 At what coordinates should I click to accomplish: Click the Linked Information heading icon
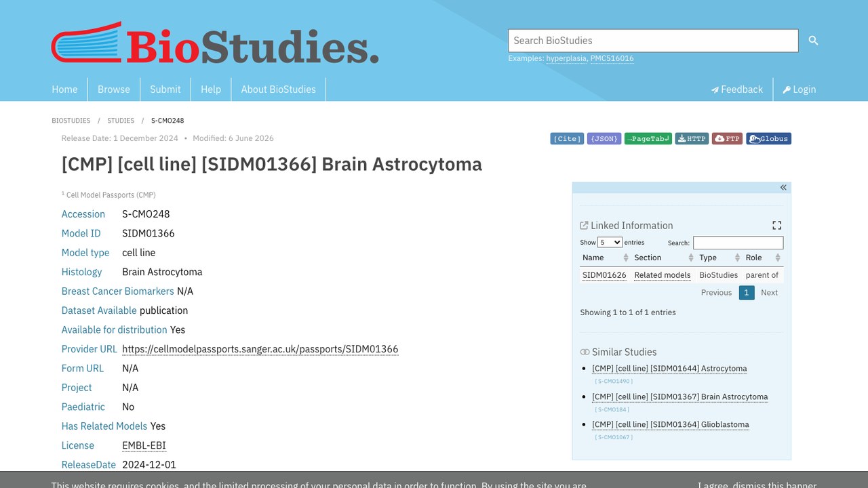[x=584, y=226]
